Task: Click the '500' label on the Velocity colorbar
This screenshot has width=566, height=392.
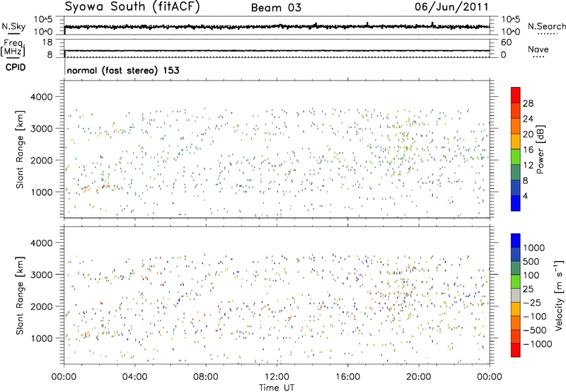Action: click(531, 261)
